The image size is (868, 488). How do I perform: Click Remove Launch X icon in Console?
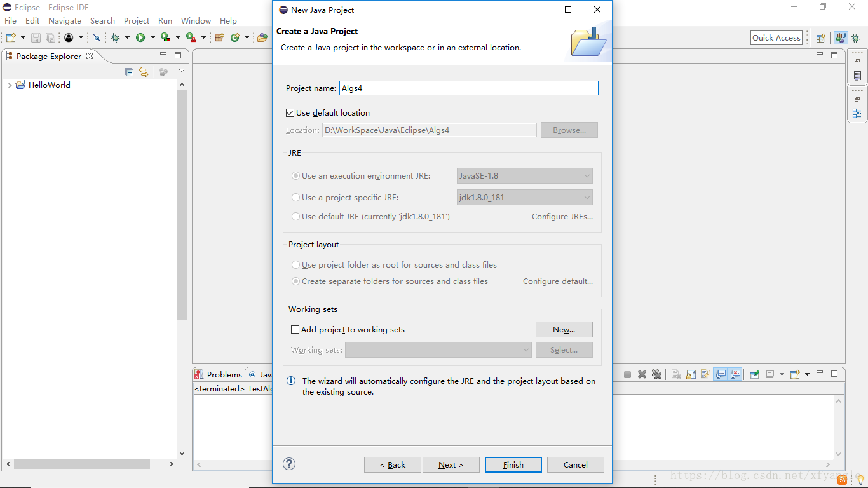pyautogui.click(x=642, y=374)
